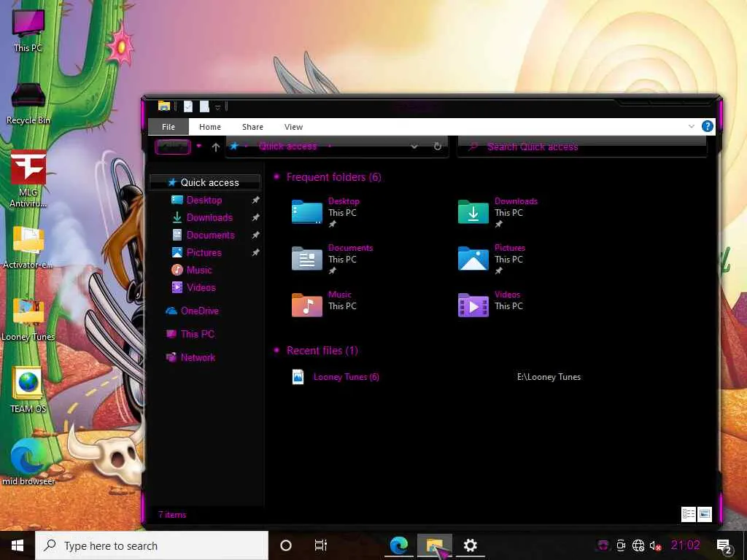Refresh the Quick access view
This screenshot has width=747, height=560.
[x=438, y=147]
